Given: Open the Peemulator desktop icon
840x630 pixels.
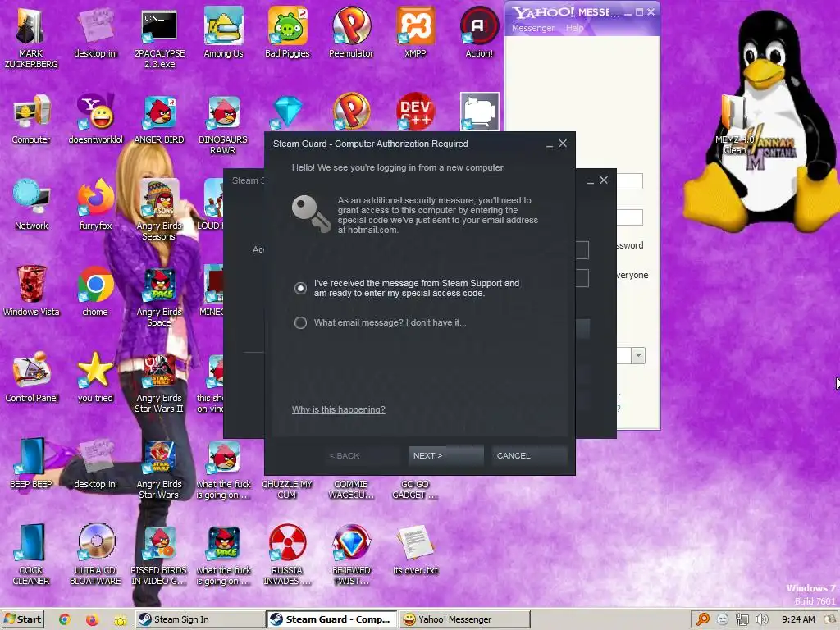Looking at the screenshot, I should coord(351,32).
